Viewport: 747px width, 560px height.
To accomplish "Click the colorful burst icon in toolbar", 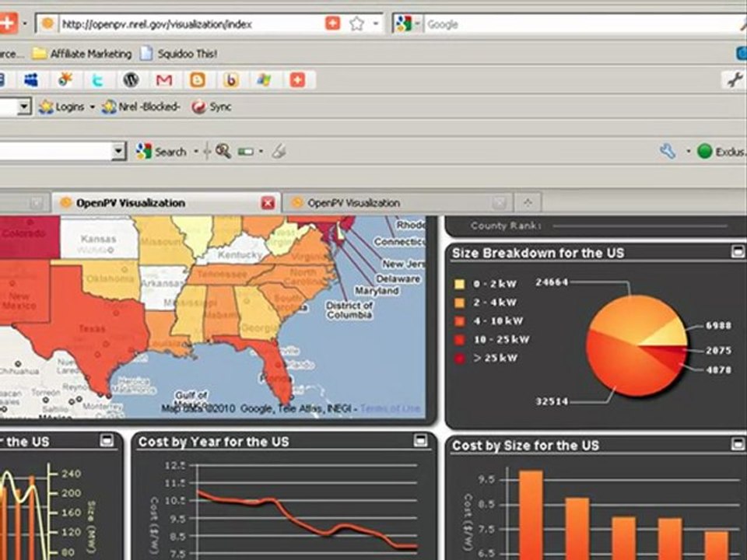I will pos(65,79).
